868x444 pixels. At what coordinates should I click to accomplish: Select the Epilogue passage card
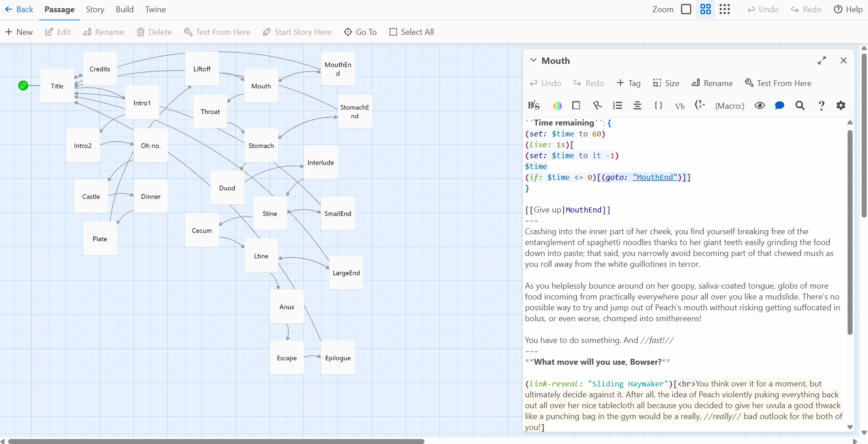click(x=338, y=358)
